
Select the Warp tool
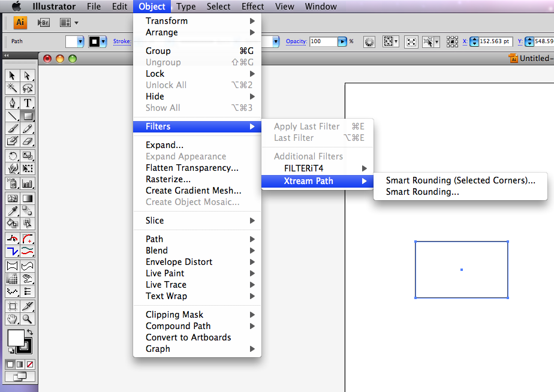pyautogui.click(x=13, y=168)
